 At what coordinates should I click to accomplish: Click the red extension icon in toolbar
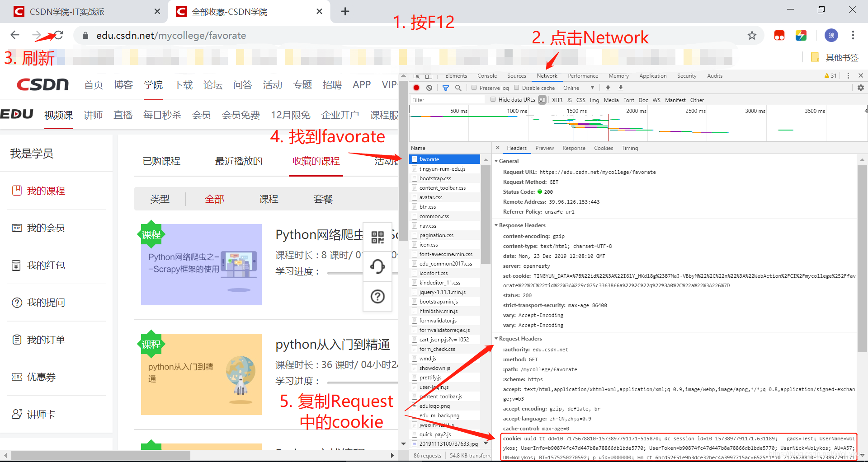[779, 35]
